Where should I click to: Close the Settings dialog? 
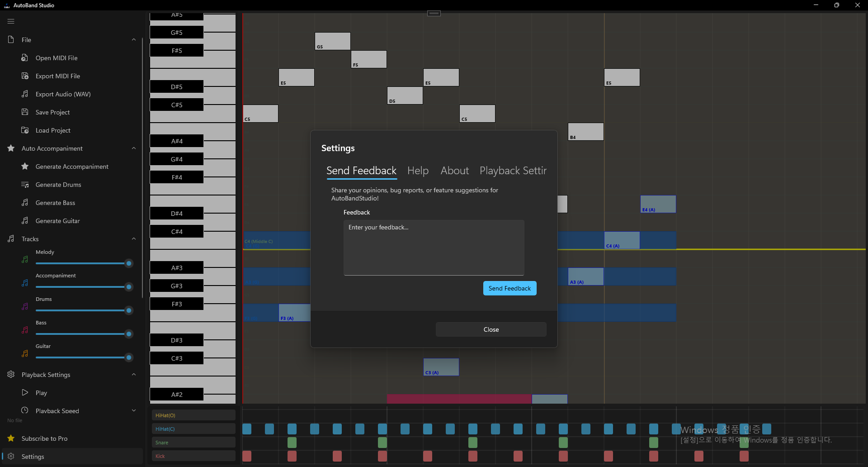point(491,329)
